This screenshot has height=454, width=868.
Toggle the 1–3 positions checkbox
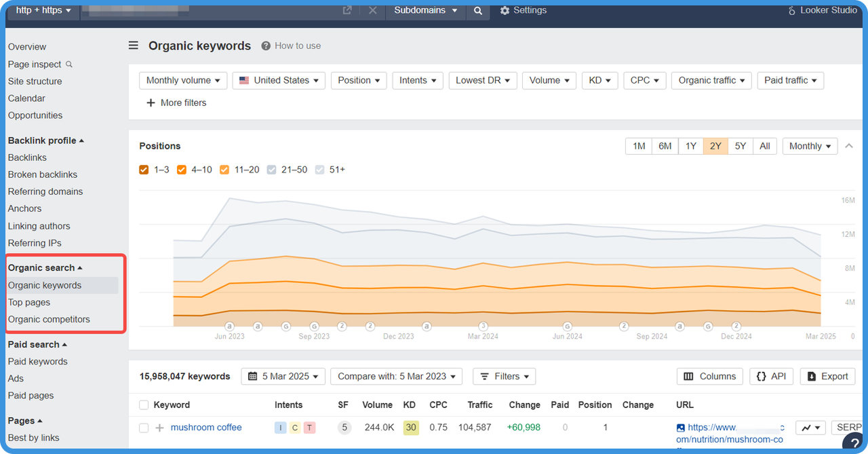(x=144, y=170)
